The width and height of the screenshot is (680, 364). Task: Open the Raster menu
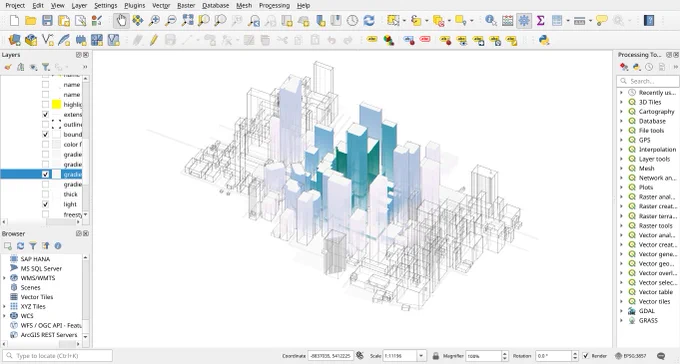click(186, 6)
